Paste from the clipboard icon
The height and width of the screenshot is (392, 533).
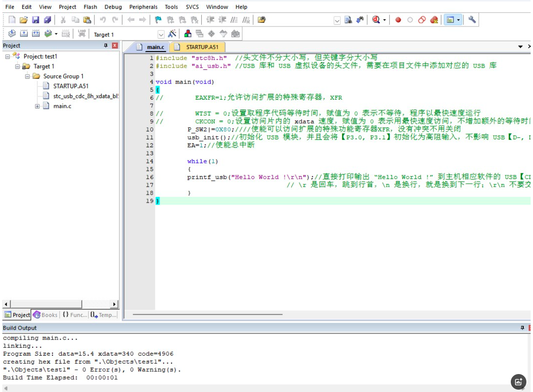(87, 20)
